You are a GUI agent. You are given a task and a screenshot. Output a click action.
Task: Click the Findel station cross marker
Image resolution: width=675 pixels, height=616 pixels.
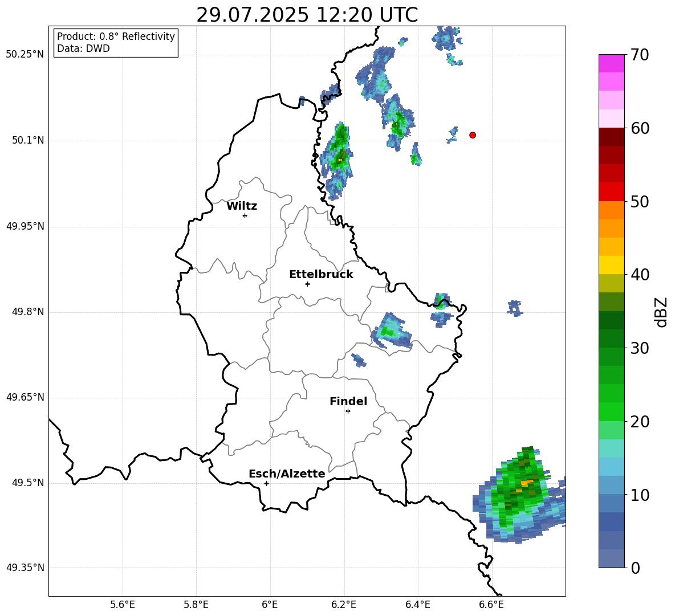pos(348,411)
